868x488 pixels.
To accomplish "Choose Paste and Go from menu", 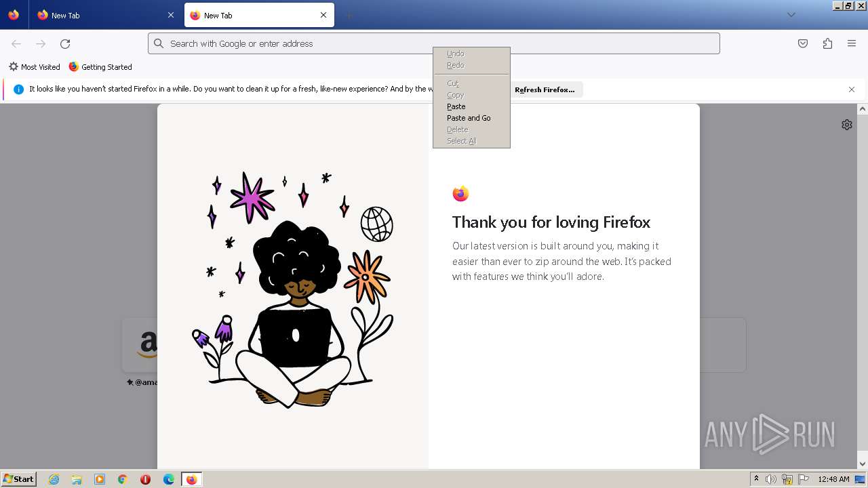I will click(x=471, y=118).
